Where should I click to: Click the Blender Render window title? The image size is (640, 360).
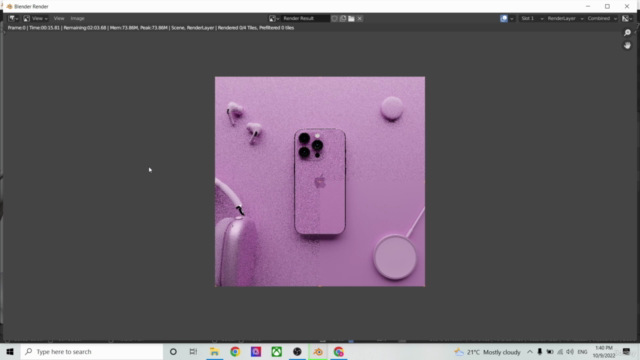point(31,7)
